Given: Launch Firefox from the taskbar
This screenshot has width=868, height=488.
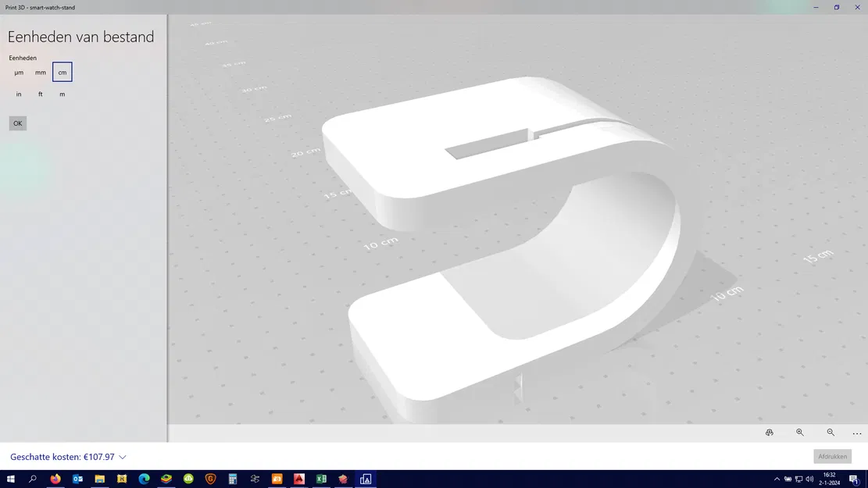Looking at the screenshot, I should click(x=55, y=479).
